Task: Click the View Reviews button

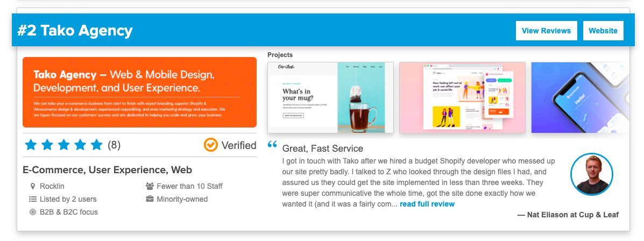Action: [546, 31]
